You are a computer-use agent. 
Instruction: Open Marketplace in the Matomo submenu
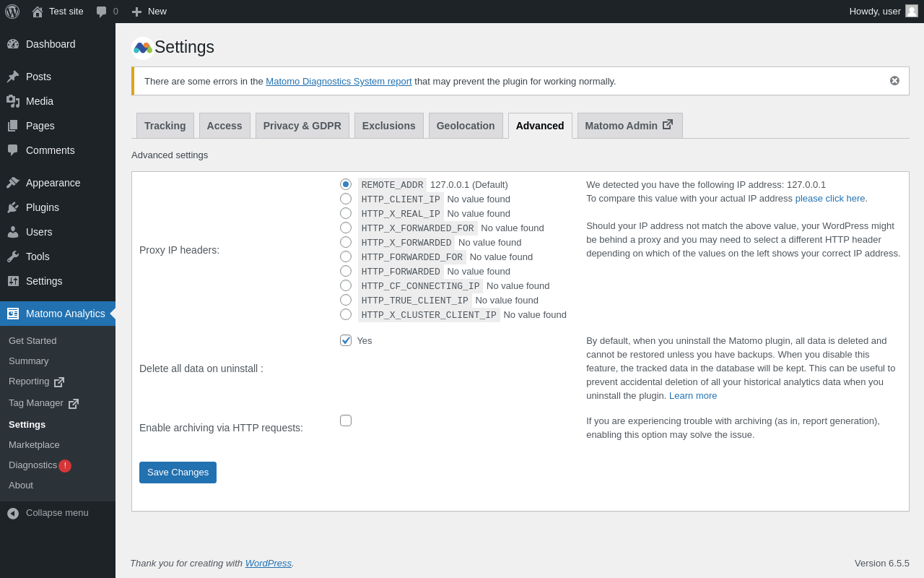coord(34,445)
